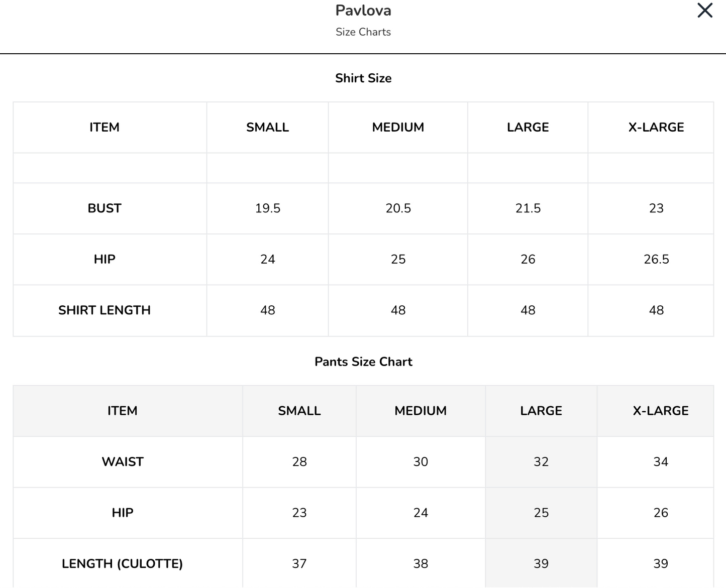726x588 pixels.
Task: Click the Size Charts subtitle text
Action: pos(363,32)
